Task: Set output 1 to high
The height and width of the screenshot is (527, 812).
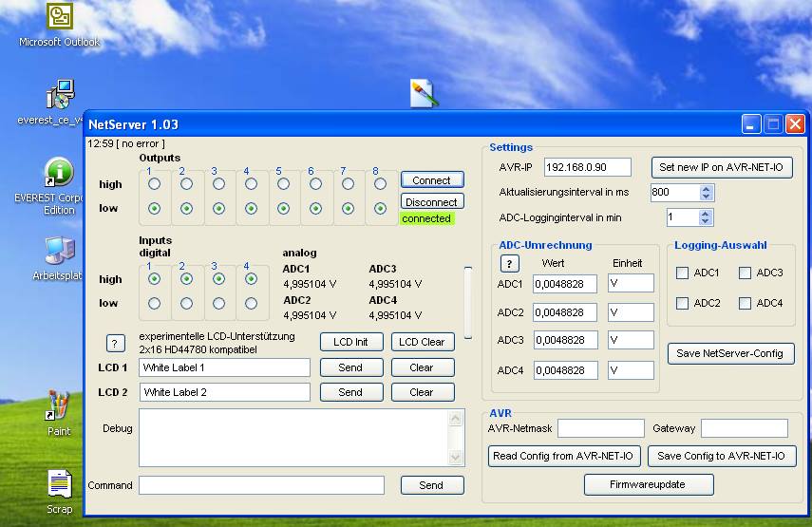Action: tap(154, 184)
